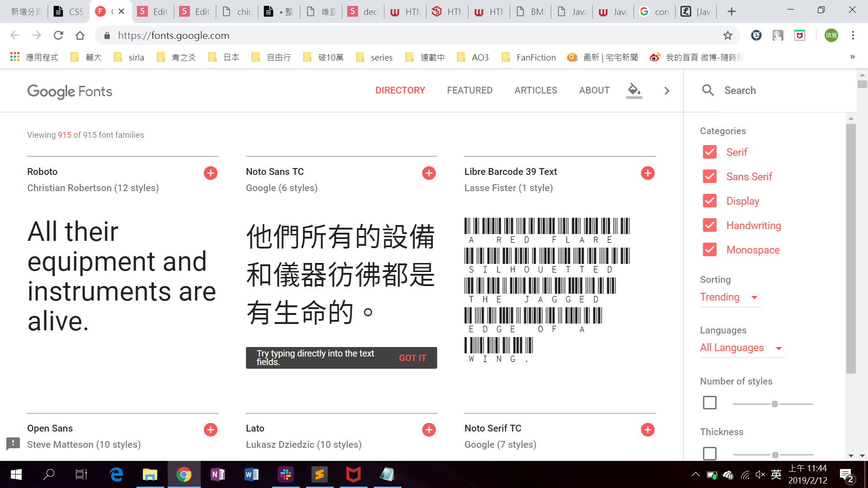Add Libre Barcode 39 Text font

pyautogui.click(x=647, y=173)
